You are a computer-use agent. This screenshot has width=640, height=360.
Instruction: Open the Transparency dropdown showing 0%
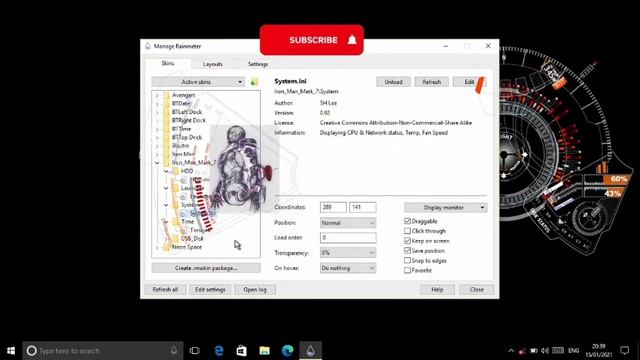pyautogui.click(x=348, y=253)
